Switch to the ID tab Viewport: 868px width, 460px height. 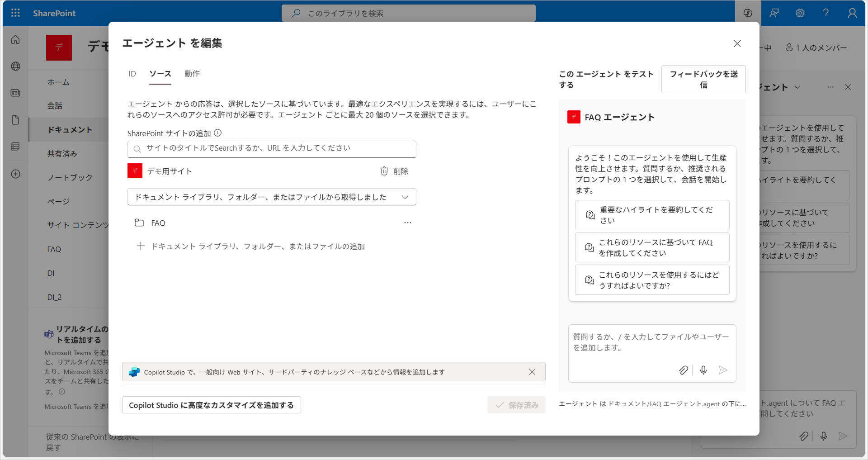click(132, 74)
